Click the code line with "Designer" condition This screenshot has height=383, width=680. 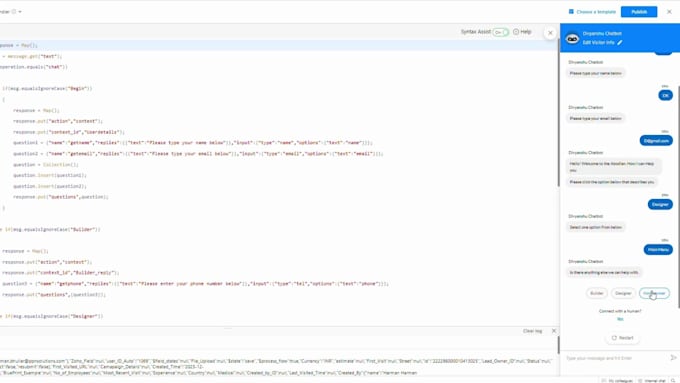click(x=52, y=316)
